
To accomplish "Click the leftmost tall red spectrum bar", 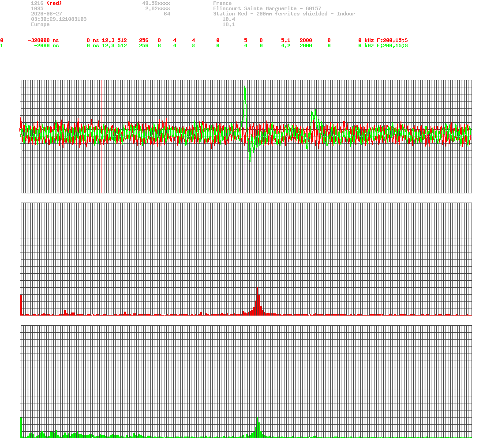I will pyautogui.click(x=21, y=305).
